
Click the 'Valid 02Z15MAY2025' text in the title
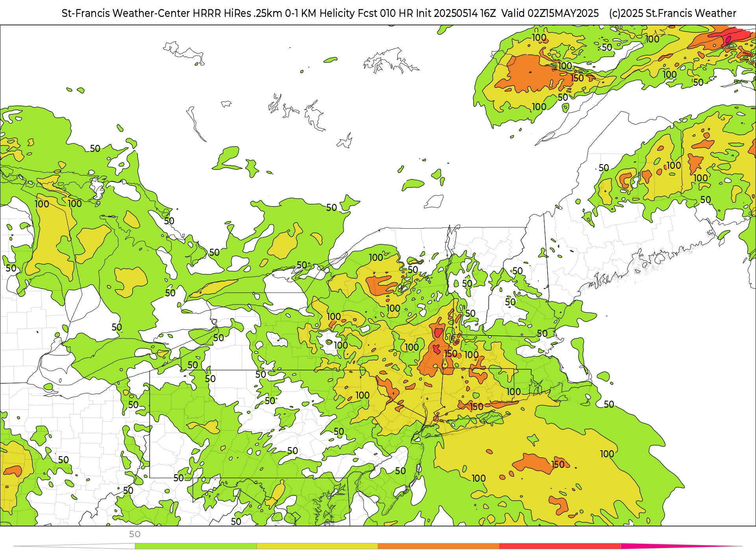550,13
